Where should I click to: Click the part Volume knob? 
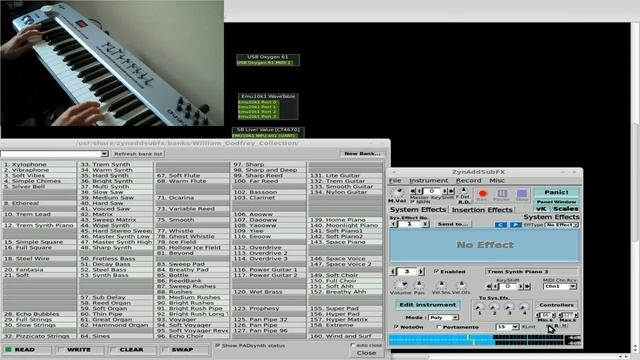point(400,284)
